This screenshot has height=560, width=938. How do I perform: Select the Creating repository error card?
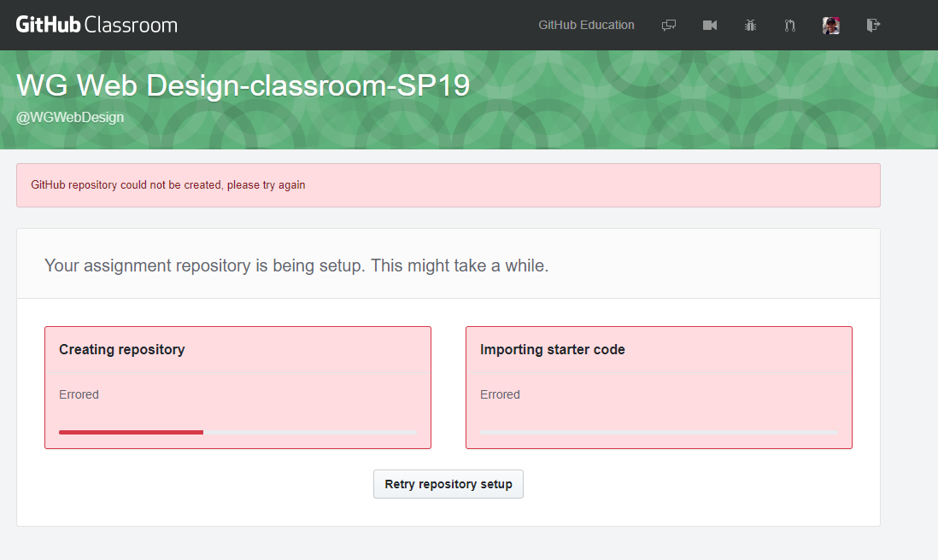coord(237,387)
